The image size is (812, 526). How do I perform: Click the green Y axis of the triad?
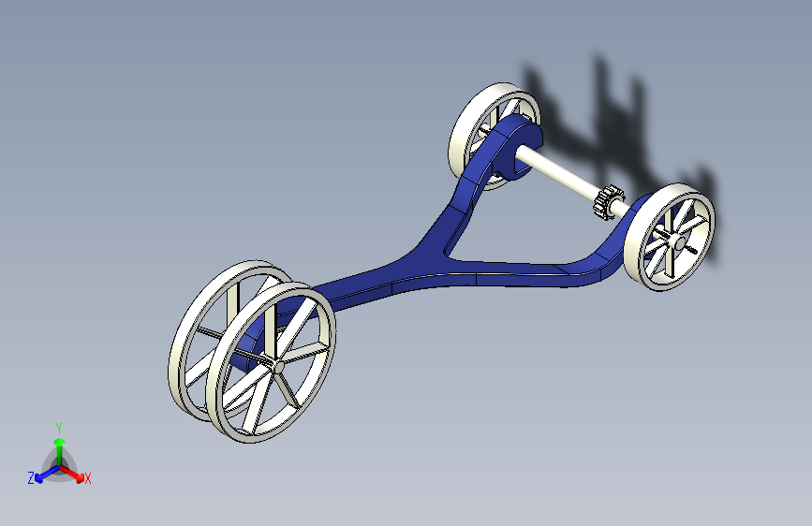(x=60, y=452)
